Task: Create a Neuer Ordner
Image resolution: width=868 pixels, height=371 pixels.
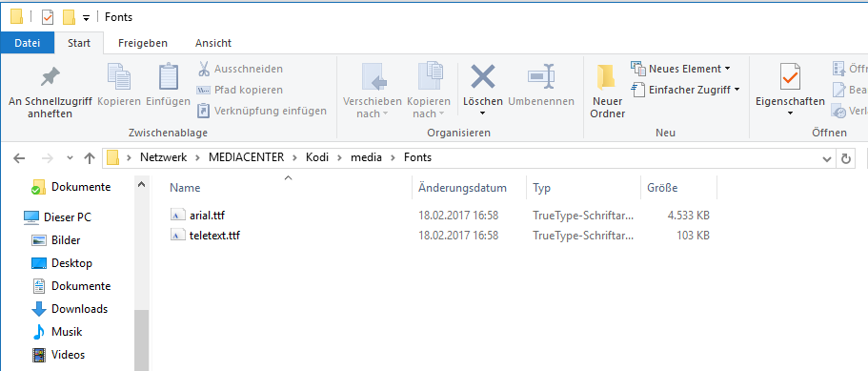Action: [x=608, y=92]
